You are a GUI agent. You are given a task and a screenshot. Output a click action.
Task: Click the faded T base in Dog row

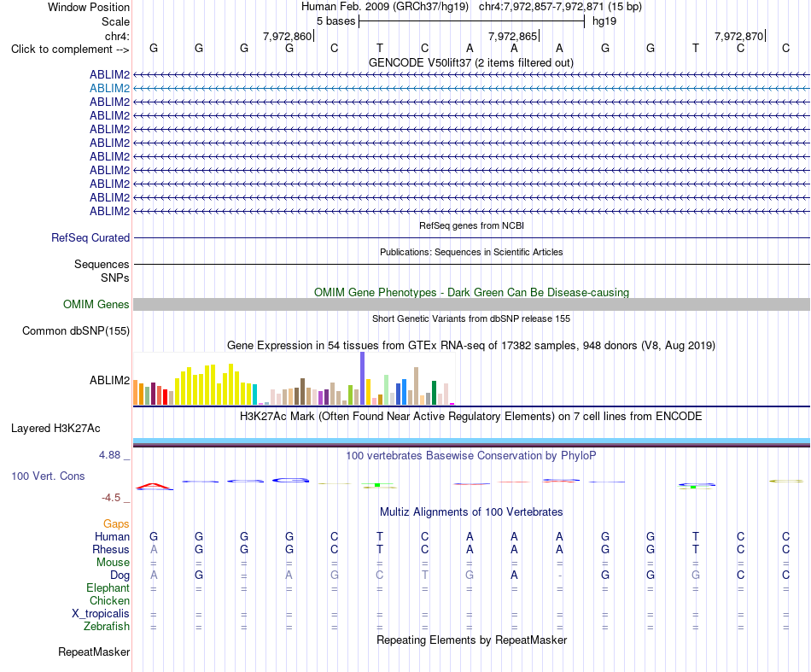point(424,576)
